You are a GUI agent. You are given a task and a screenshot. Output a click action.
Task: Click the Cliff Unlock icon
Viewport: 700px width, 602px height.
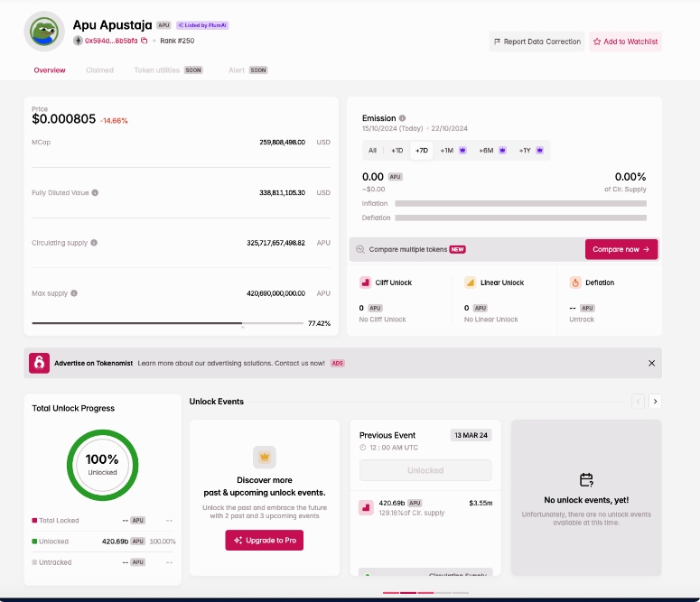(366, 282)
